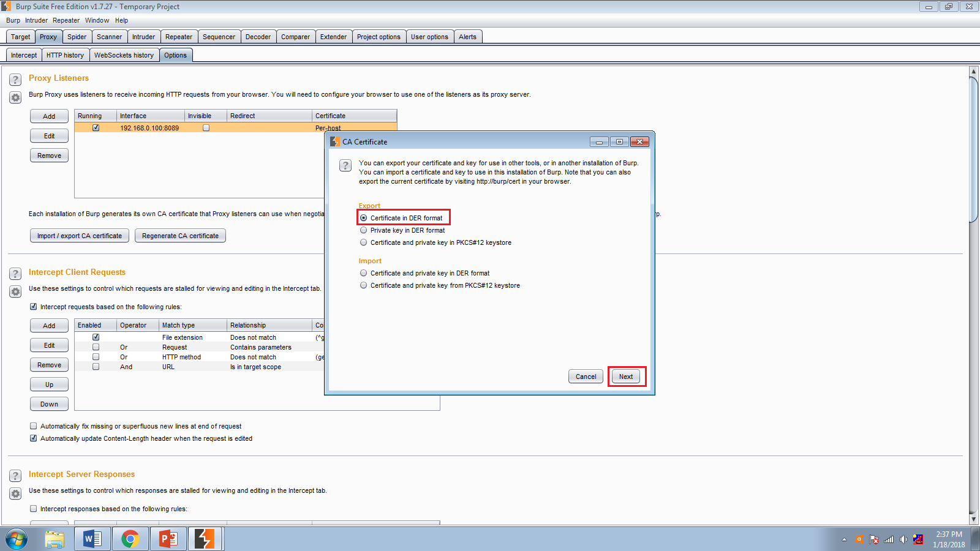Viewport: 980px width, 551px height.
Task: Click the blue and red tray icon beside the clock
Action: 918,539
